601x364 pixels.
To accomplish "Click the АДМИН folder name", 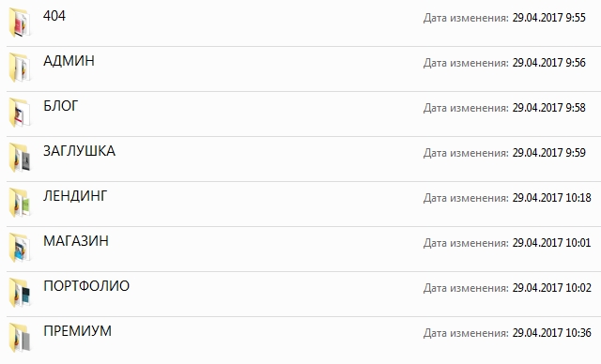I will (x=69, y=61).
